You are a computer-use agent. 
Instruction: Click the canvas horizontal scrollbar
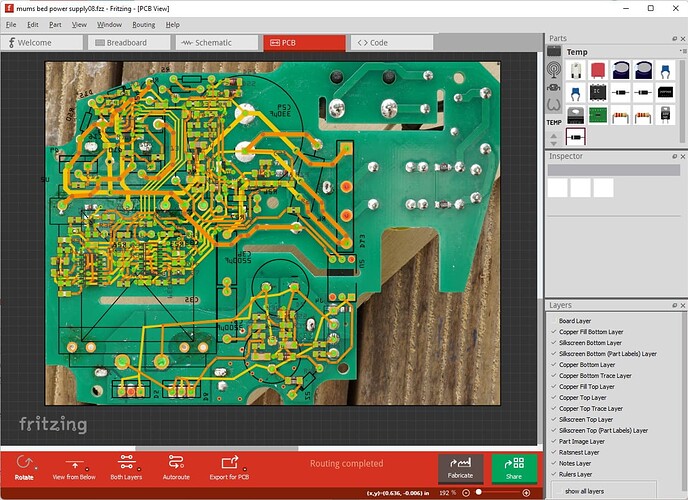point(217,448)
